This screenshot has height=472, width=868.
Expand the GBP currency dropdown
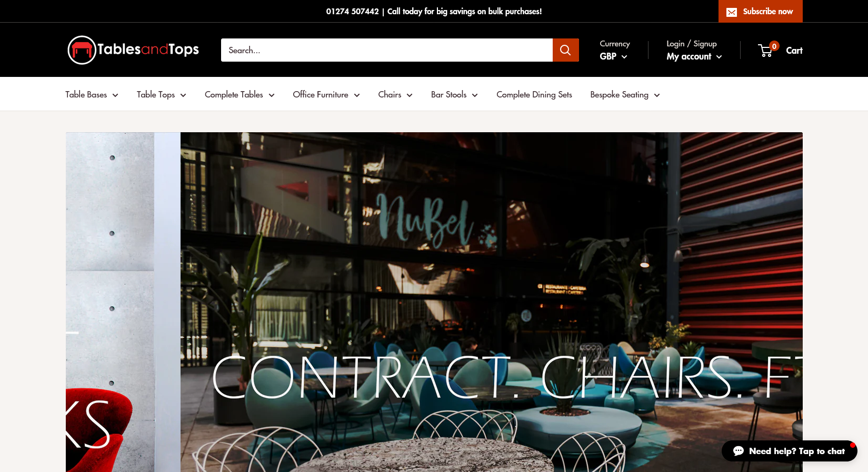click(x=614, y=56)
